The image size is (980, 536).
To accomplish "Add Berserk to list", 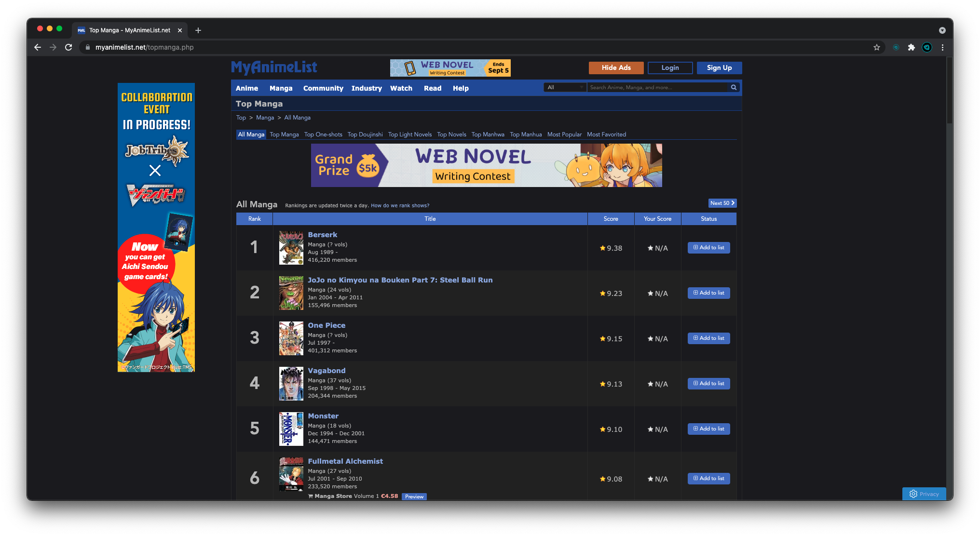I will click(x=708, y=248).
